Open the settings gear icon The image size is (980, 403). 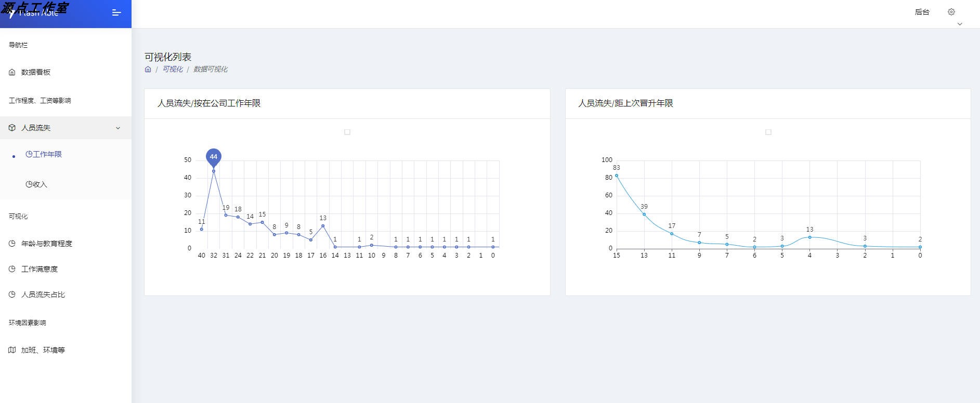click(951, 11)
